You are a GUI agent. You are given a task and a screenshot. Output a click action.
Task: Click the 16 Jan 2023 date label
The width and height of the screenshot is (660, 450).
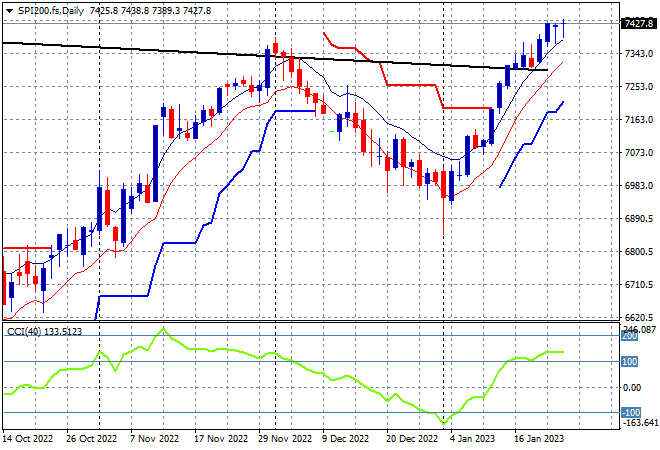[539, 439]
